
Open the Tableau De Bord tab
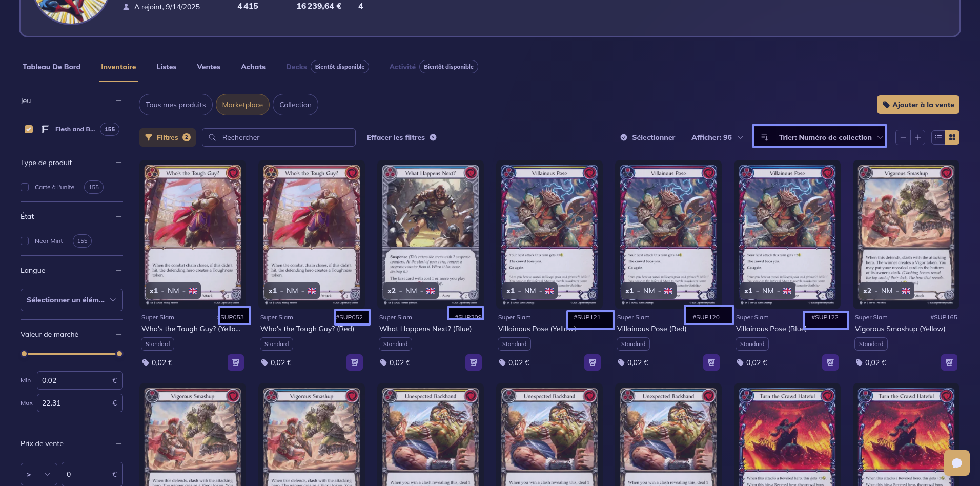click(51, 67)
